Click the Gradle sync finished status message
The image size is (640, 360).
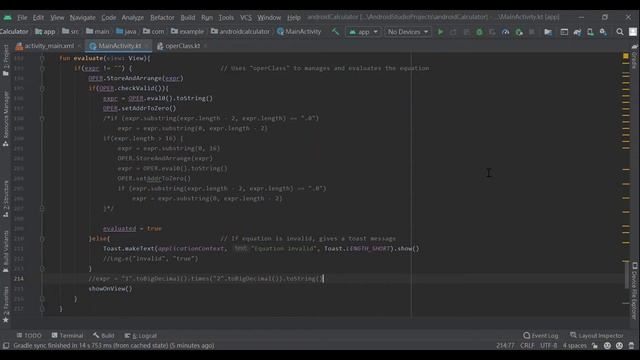click(x=114, y=346)
